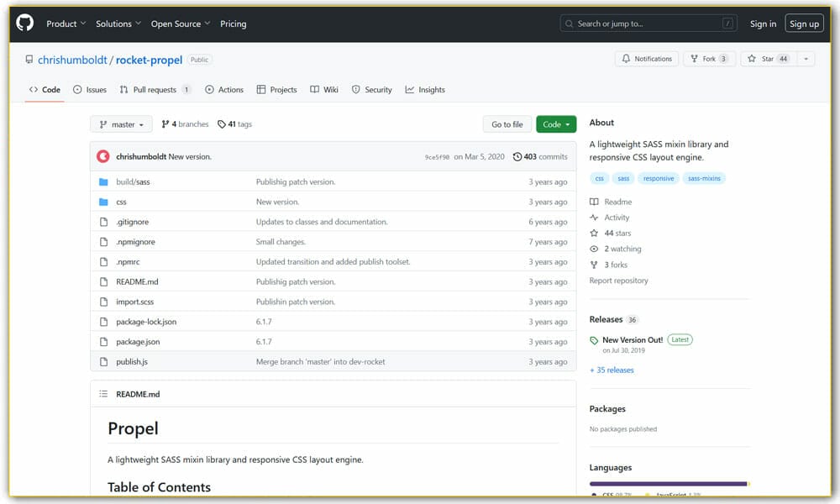Image resolution: width=840 pixels, height=504 pixels.
Task: Click the Languages color bar
Action: click(668, 484)
